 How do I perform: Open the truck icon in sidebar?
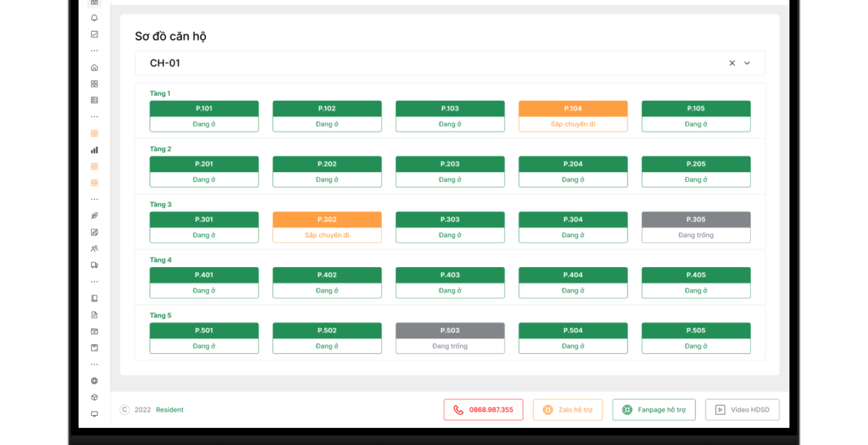(x=94, y=265)
